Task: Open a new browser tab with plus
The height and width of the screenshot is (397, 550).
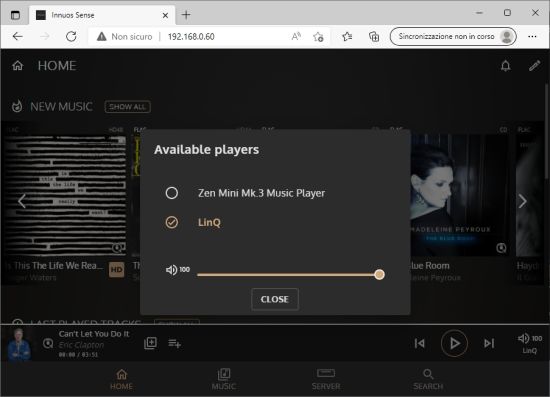Action: (x=186, y=15)
